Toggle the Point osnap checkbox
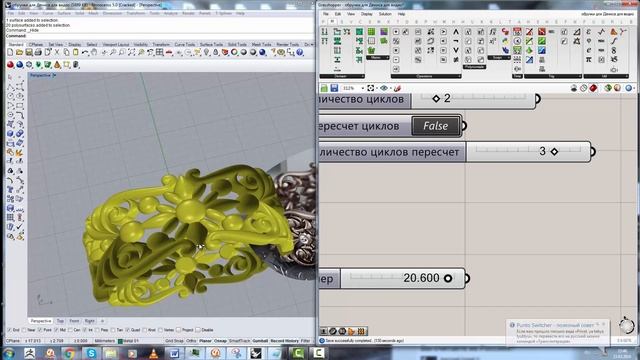640x360 pixels. pyautogui.click(x=40, y=330)
